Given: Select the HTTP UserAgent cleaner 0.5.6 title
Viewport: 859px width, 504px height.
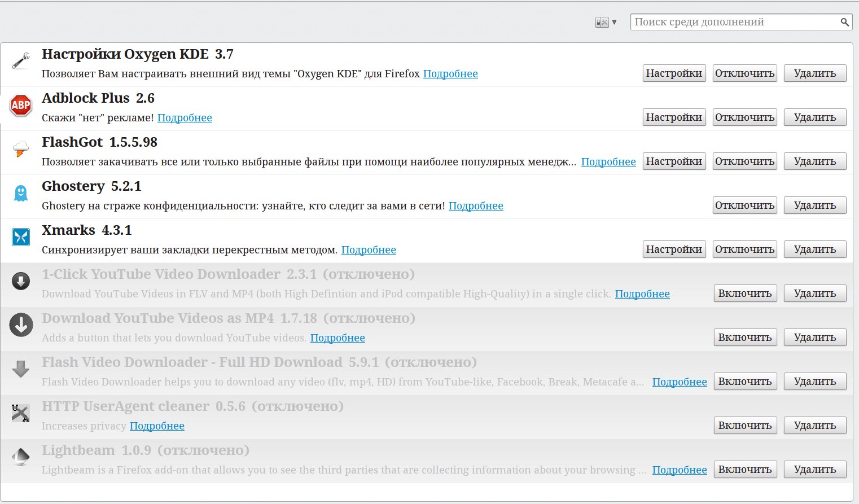Looking at the screenshot, I should (x=192, y=406).
